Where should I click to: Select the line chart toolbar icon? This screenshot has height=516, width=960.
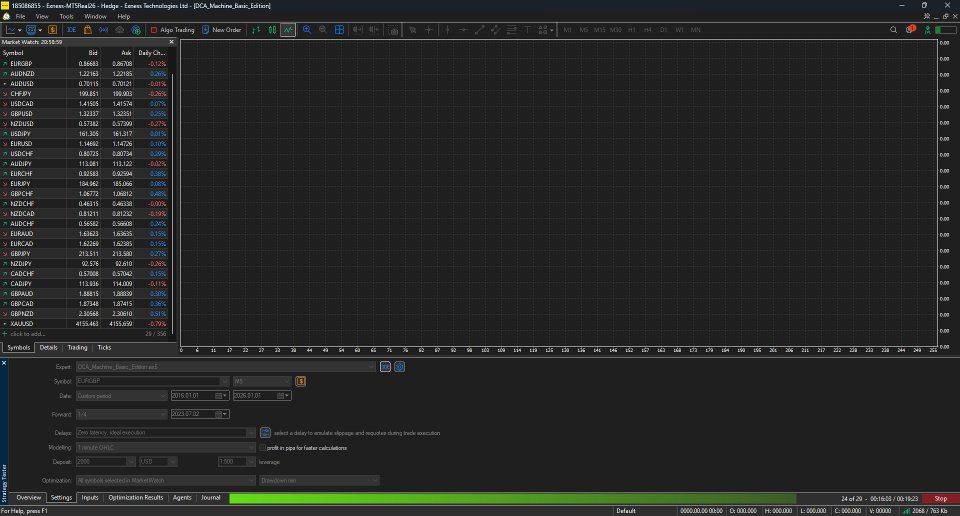288,29
